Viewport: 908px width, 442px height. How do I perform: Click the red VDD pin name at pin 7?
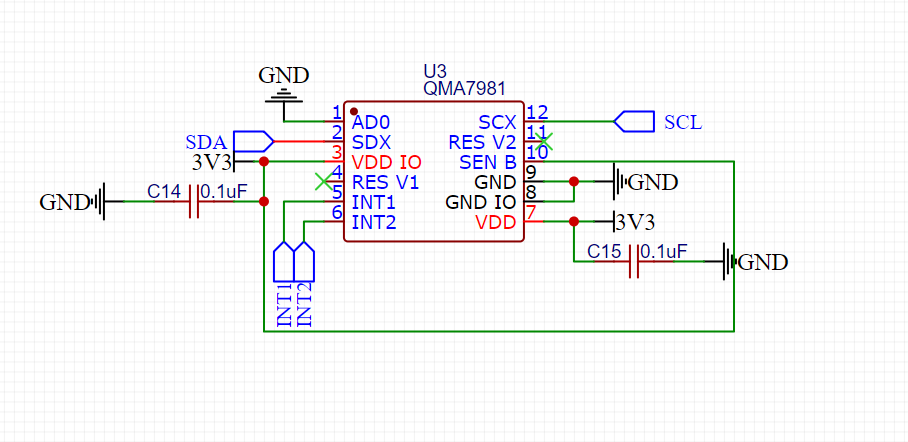pyautogui.click(x=496, y=222)
